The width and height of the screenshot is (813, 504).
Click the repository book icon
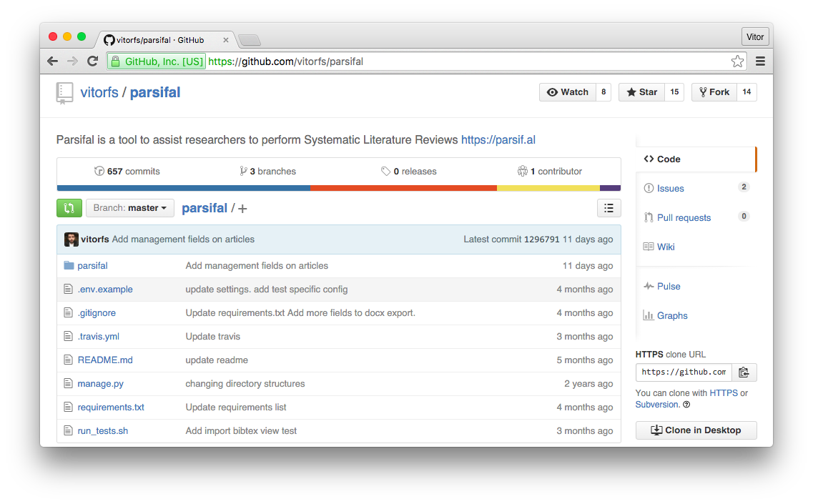click(64, 94)
